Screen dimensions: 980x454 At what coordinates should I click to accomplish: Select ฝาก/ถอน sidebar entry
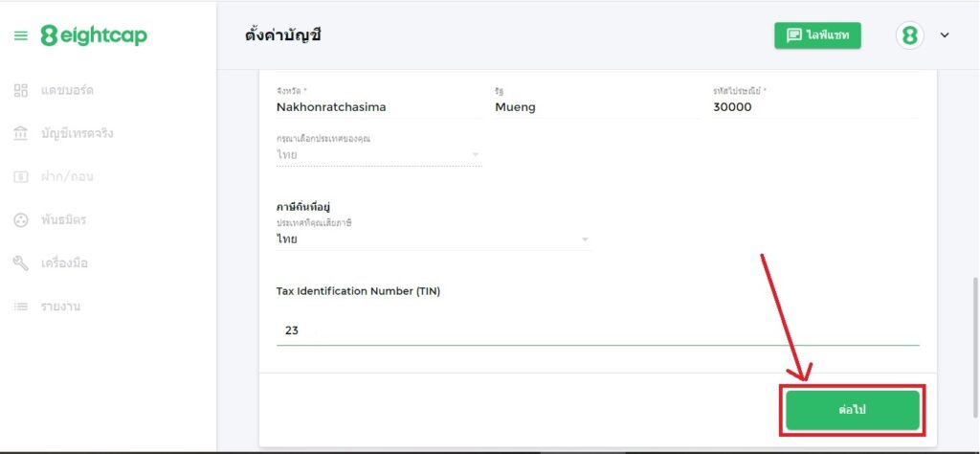[67, 177]
